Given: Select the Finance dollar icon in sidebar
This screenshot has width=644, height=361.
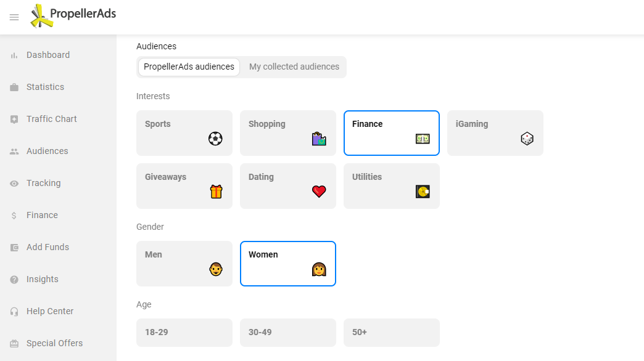Looking at the screenshot, I should point(13,215).
